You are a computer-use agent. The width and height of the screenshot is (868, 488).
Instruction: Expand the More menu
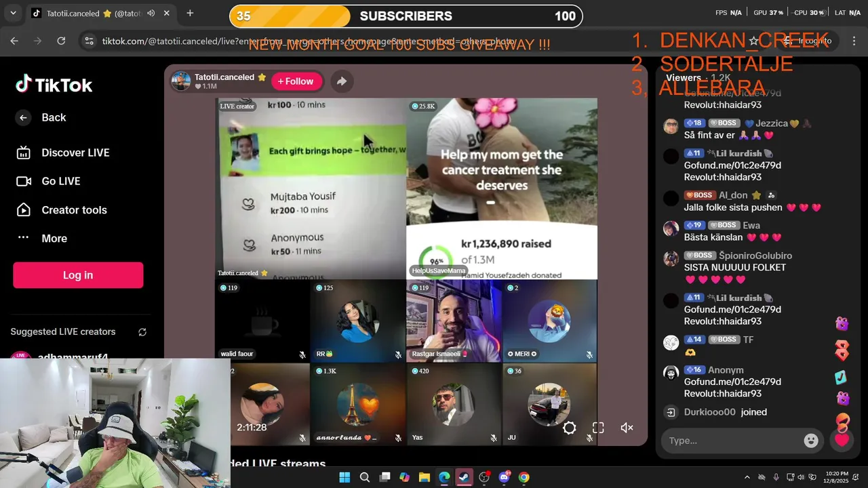click(54, 239)
